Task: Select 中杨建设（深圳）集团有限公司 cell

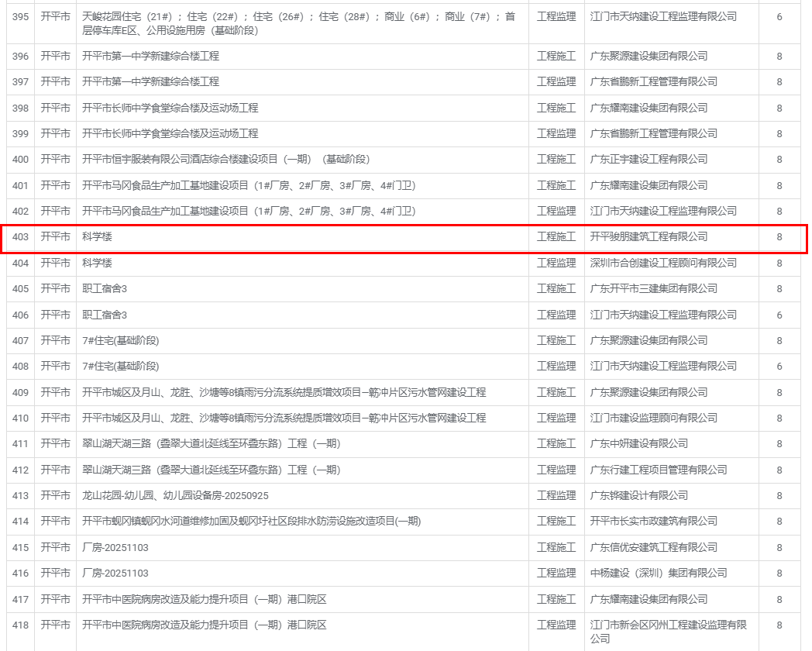Action: click(x=659, y=573)
